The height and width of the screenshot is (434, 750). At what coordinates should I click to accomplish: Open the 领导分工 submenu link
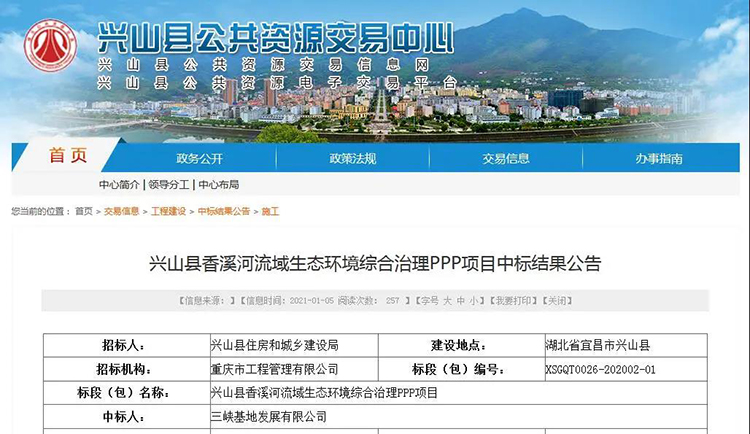pyautogui.click(x=168, y=185)
